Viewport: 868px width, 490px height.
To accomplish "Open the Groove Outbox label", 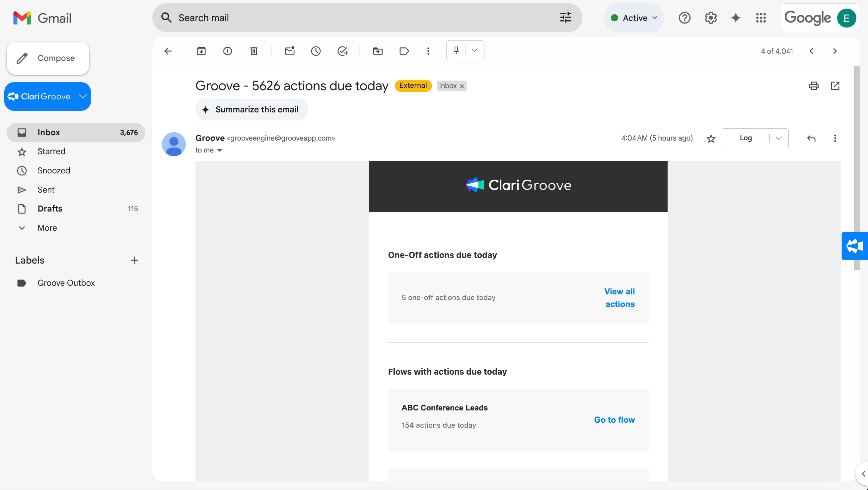I will pyautogui.click(x=76, y=283).
